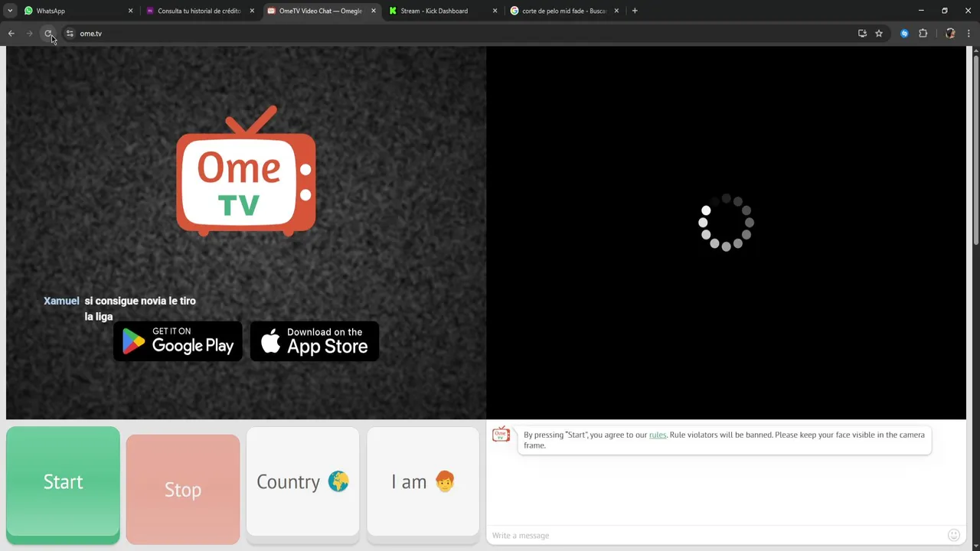Open the Chrome profile avatar

click(950, 34)
